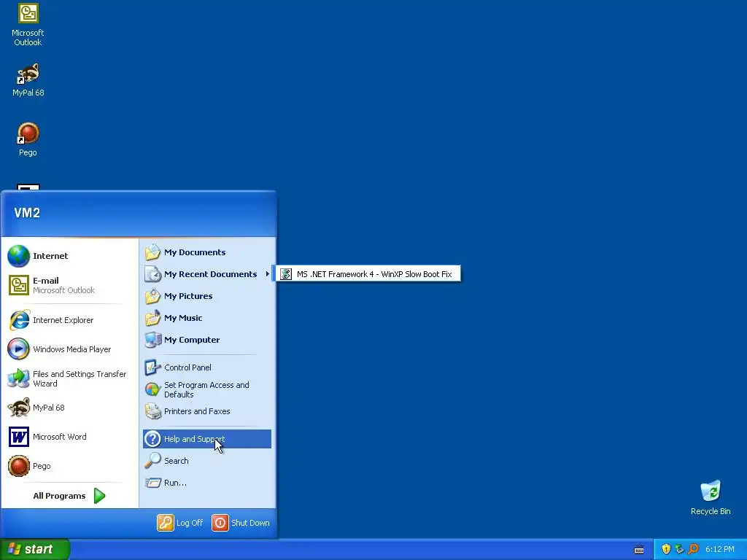747x560 pixels.
Task: Open the MyPal 68 desktop shortcut
Action: click(x=28, y=80)
